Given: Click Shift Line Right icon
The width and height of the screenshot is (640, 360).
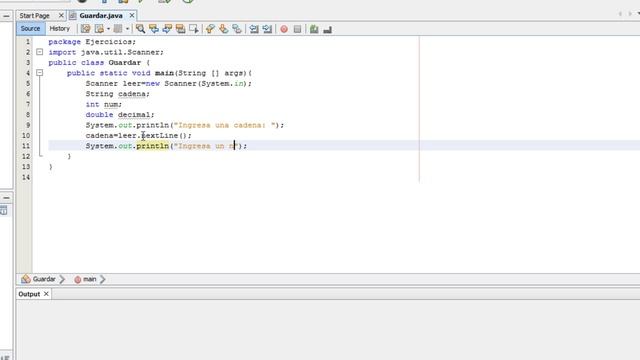Looking at the screenshot, I should point(267,29).
